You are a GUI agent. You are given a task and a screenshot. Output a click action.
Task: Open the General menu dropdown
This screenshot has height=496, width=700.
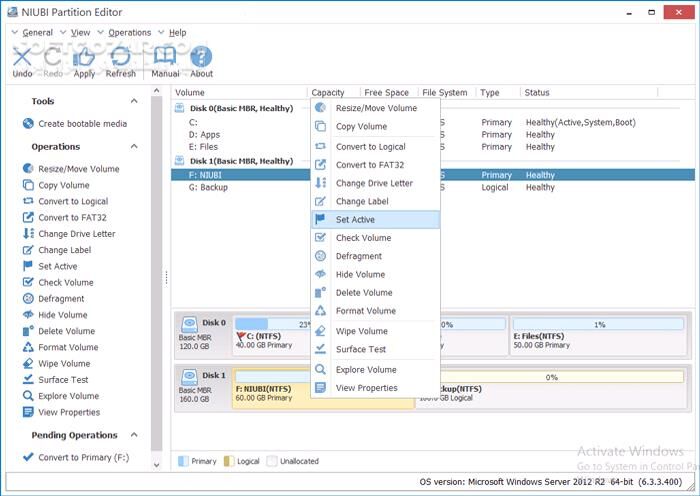(32, 33)
